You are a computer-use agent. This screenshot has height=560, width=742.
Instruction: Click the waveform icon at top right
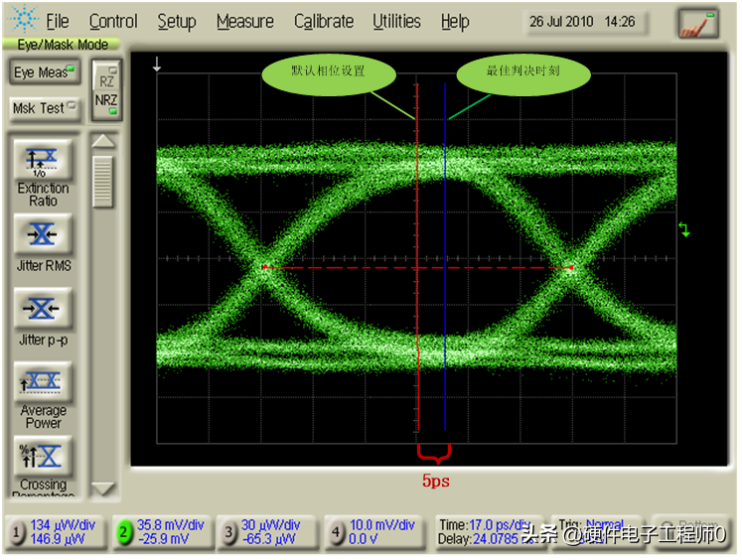point(698,23)
